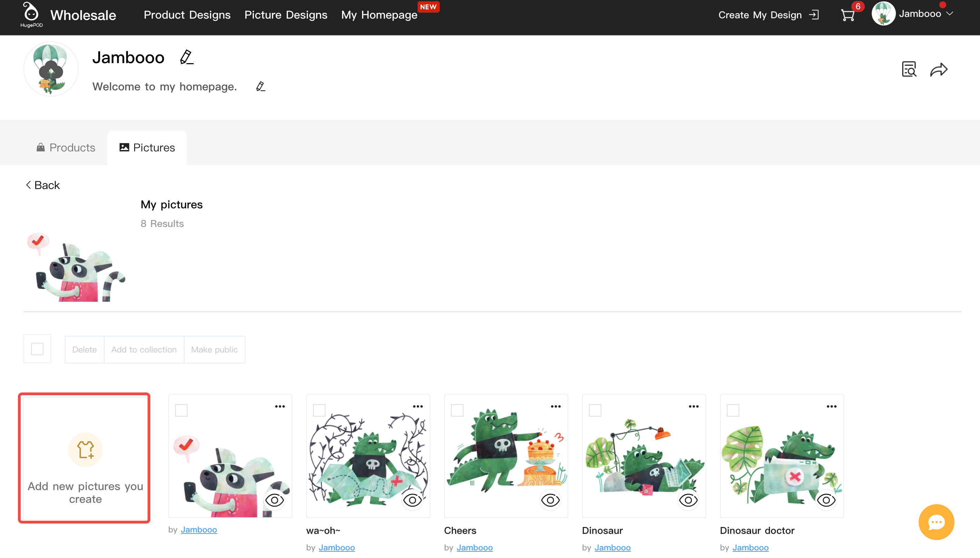Image resolution: width=980 pixels, height=558 pixels.
Task: Switch to the Products tab
Action: click(x=65, y=147)
